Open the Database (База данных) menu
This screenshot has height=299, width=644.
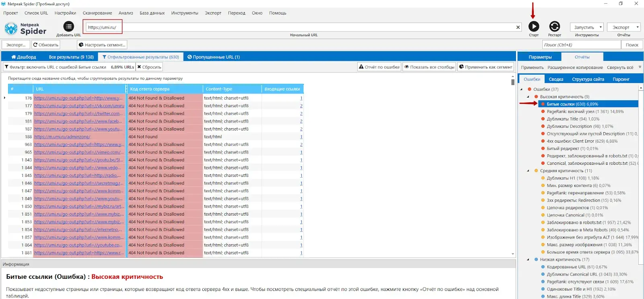pos(152,13)
